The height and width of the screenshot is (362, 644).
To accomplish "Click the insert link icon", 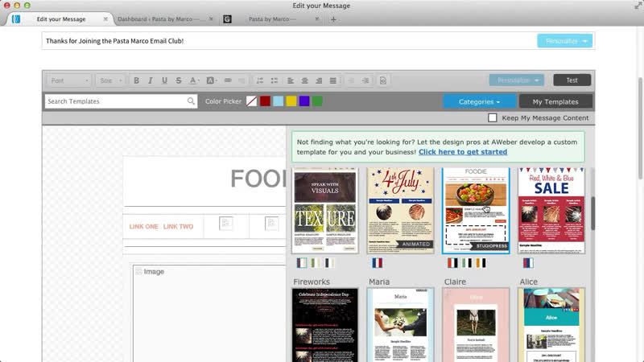I will (228, 80).
